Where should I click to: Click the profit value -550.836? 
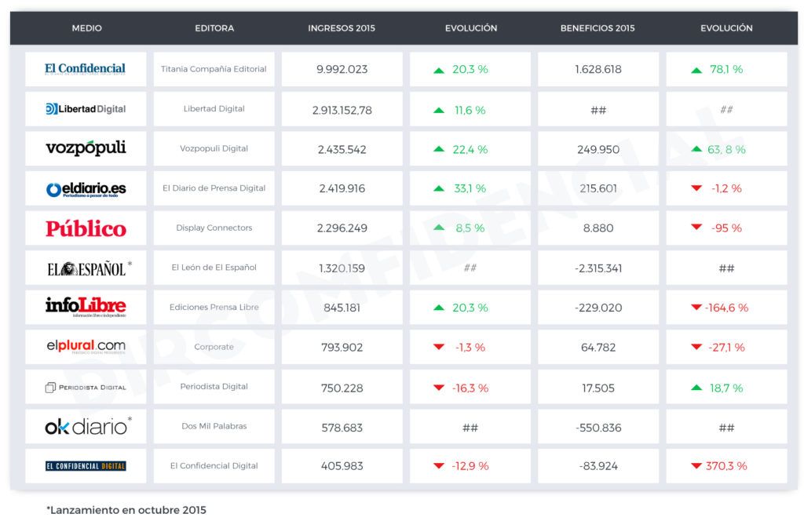tap(598, 428)
